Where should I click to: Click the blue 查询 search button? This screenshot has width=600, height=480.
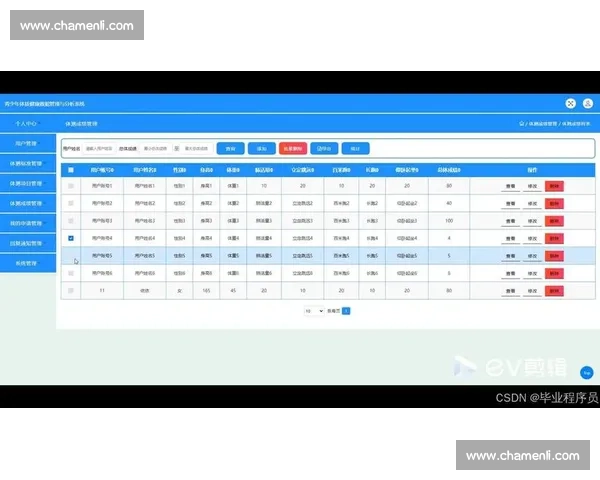point(230,149)
